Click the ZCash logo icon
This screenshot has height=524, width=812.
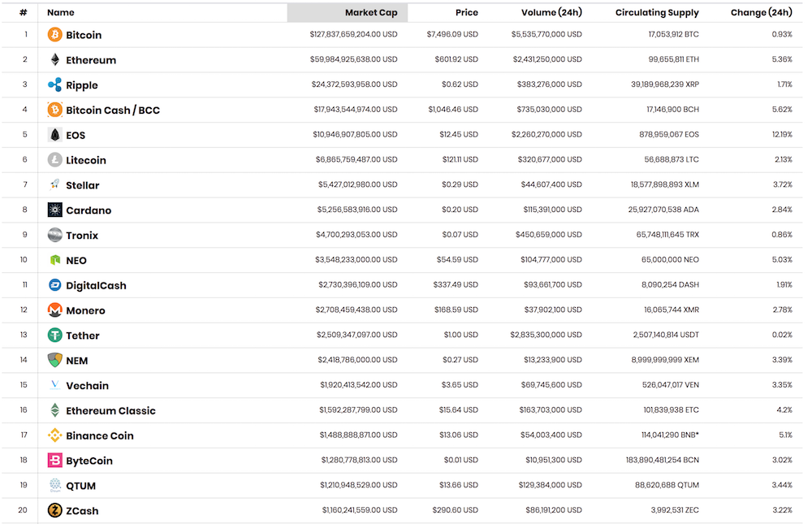pos(55,510)
